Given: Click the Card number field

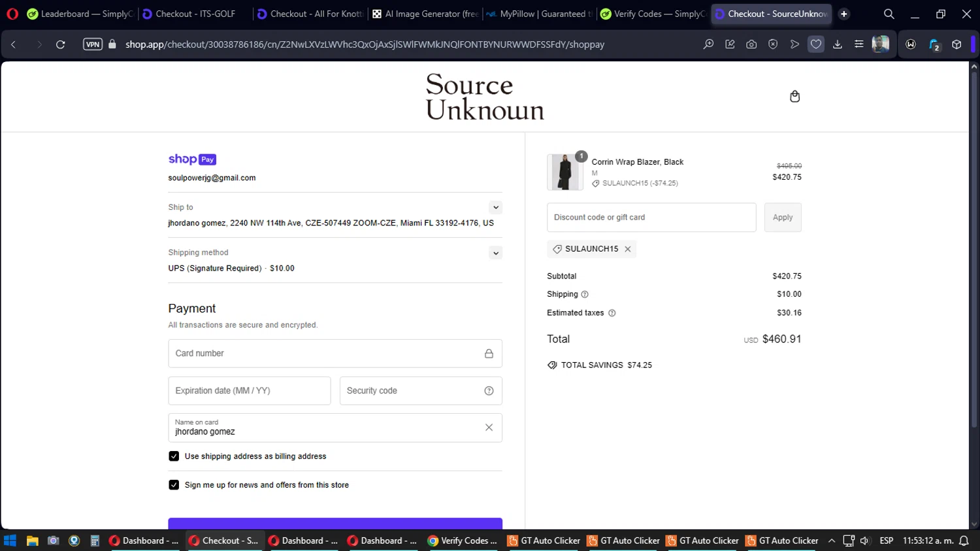Looking at the screenshot, I should click(335, 354).
